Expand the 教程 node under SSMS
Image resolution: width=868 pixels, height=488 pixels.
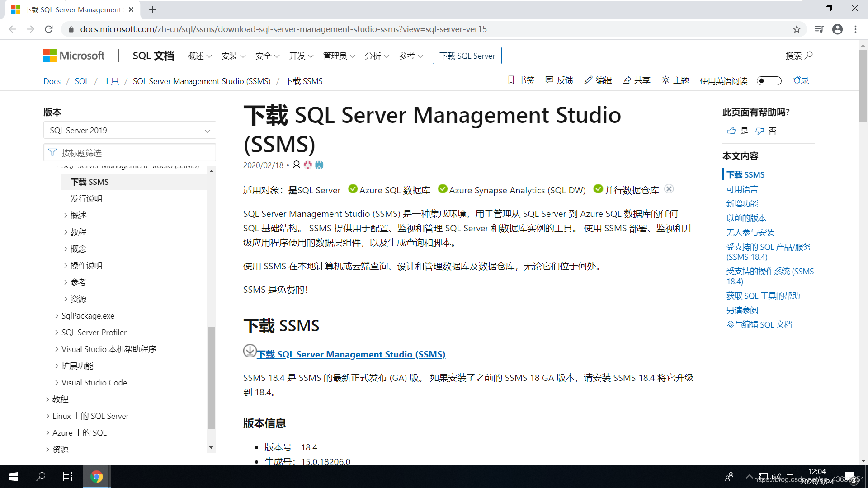[66, 232]
